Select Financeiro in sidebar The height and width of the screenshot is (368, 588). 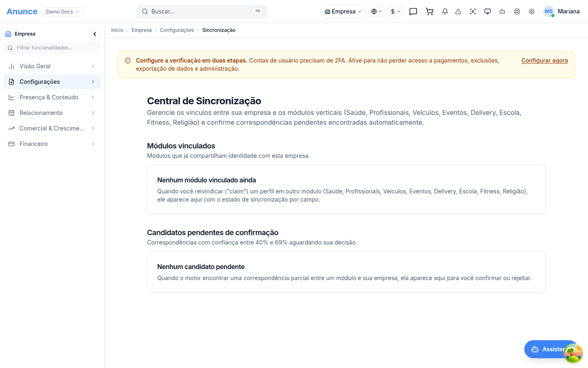[x=52, y=144]
